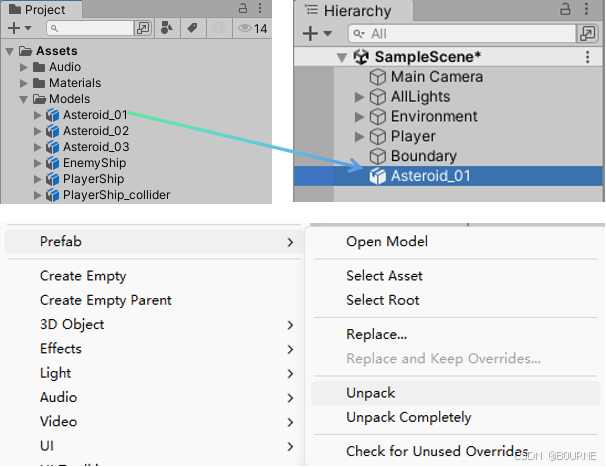Choose Create Empty from context menu

83,276
